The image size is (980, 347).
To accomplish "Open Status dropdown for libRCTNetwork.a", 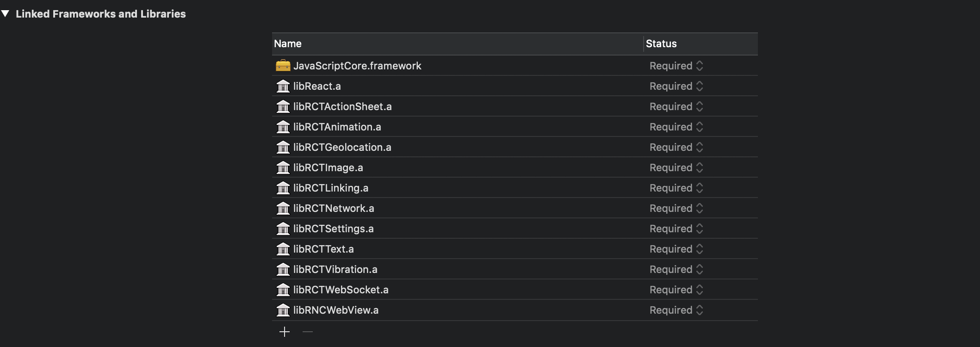I will tap(676, 208).
